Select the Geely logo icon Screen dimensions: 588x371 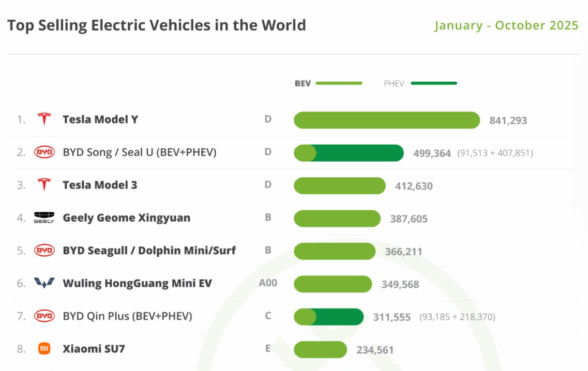(x=44, y=218)
